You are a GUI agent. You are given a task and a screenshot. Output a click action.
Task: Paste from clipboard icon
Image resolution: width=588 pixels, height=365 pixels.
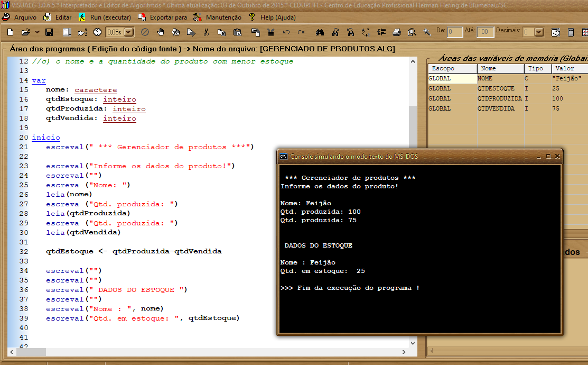237,32
